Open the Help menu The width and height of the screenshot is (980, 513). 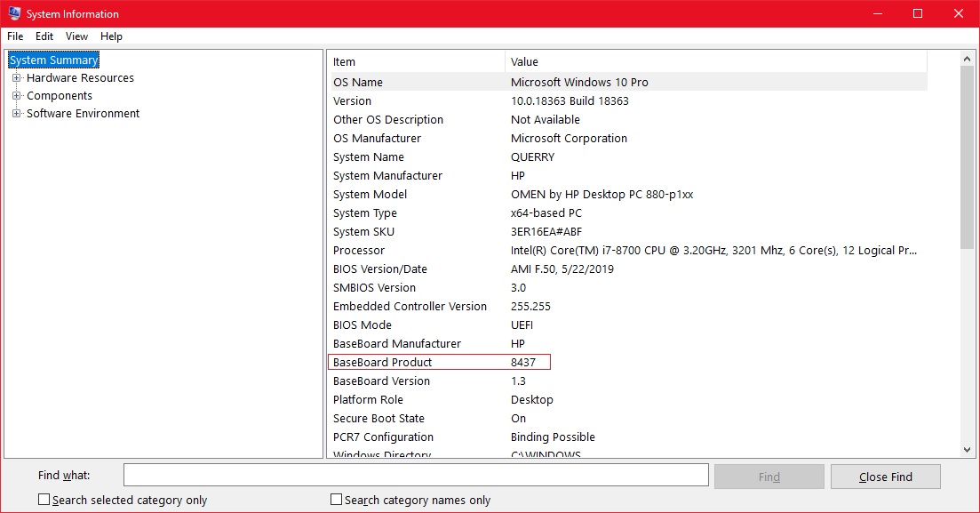coord(111,36)
